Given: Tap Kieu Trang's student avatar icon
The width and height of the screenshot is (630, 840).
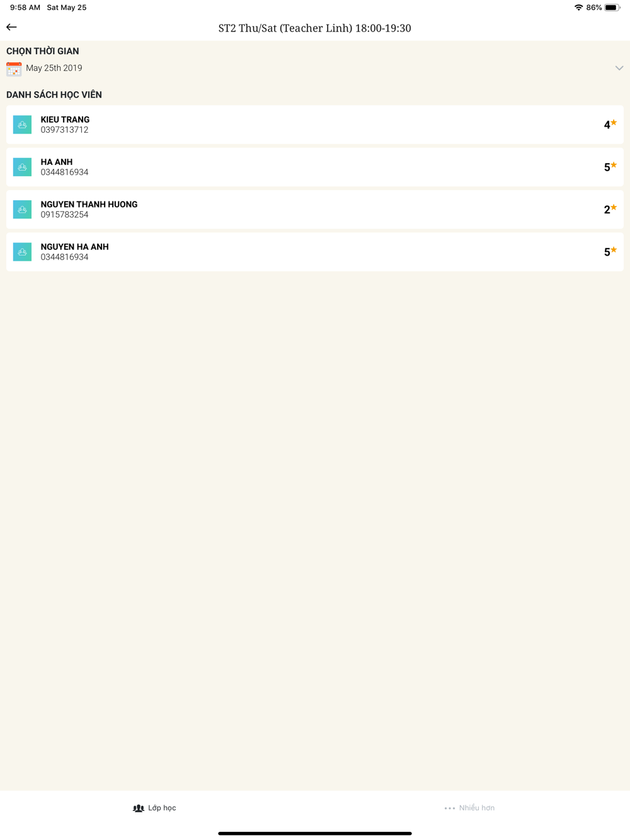Looking at the screenshot, I should click(22, 125).
